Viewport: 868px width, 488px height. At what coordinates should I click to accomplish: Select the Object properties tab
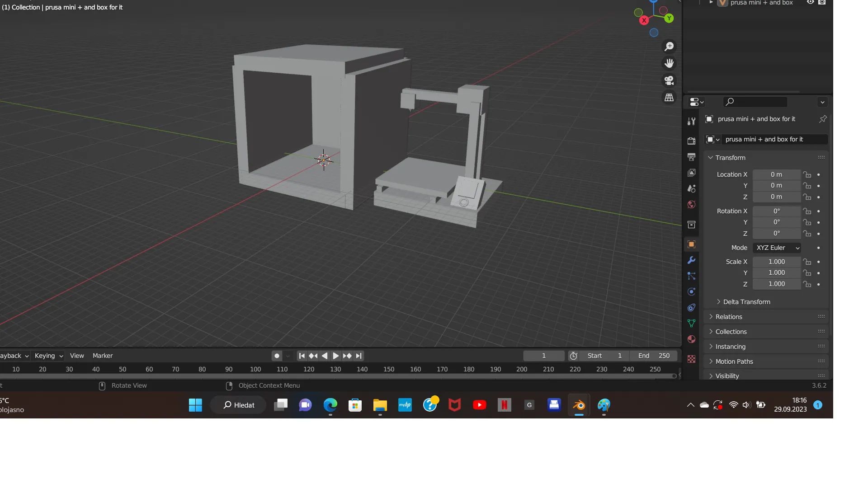click(x=691, y=244)
